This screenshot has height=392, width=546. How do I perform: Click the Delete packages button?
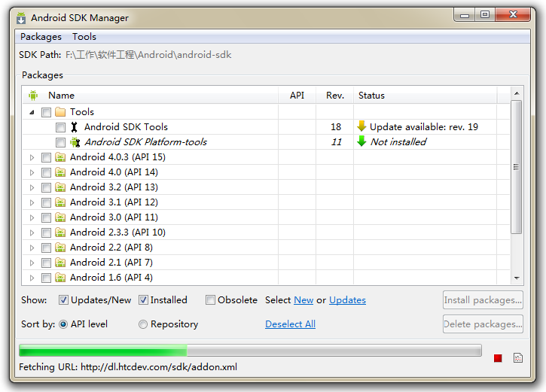[x=483, y=324]
